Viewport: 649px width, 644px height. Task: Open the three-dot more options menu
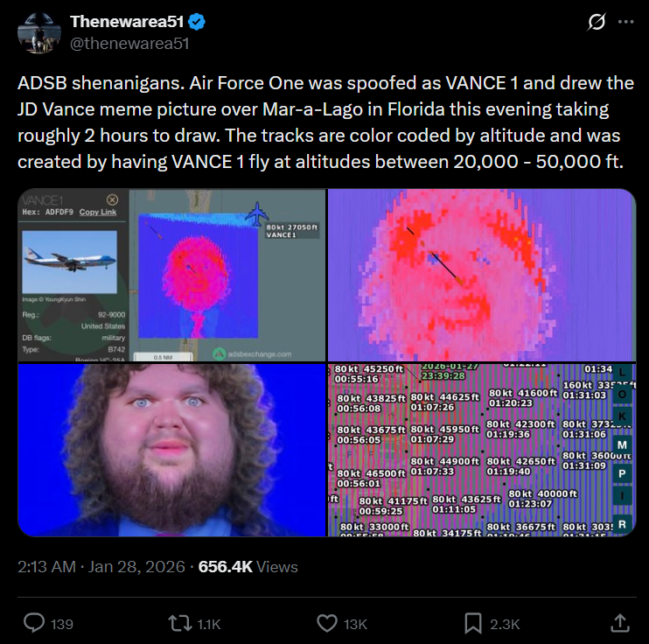[x=626, y=22]
